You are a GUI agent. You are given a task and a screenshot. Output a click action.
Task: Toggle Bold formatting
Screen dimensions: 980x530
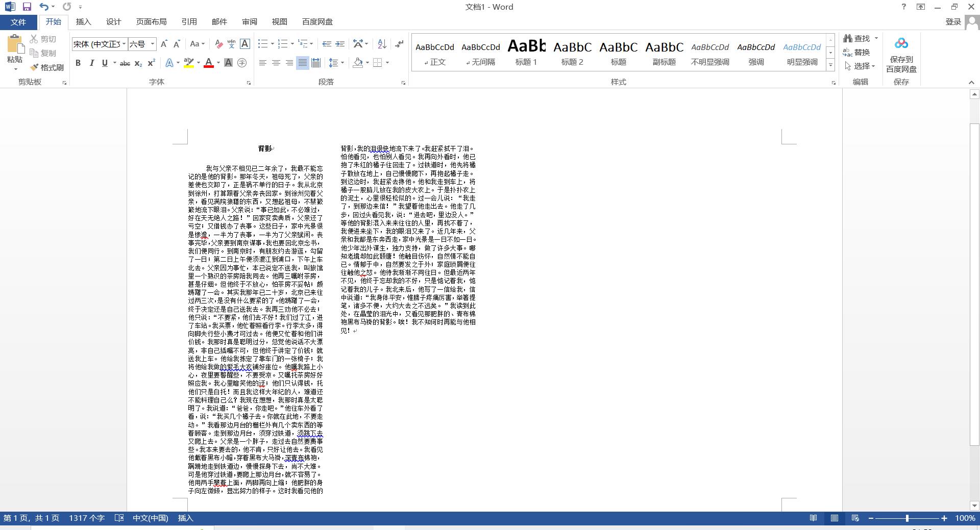[78, 63]
